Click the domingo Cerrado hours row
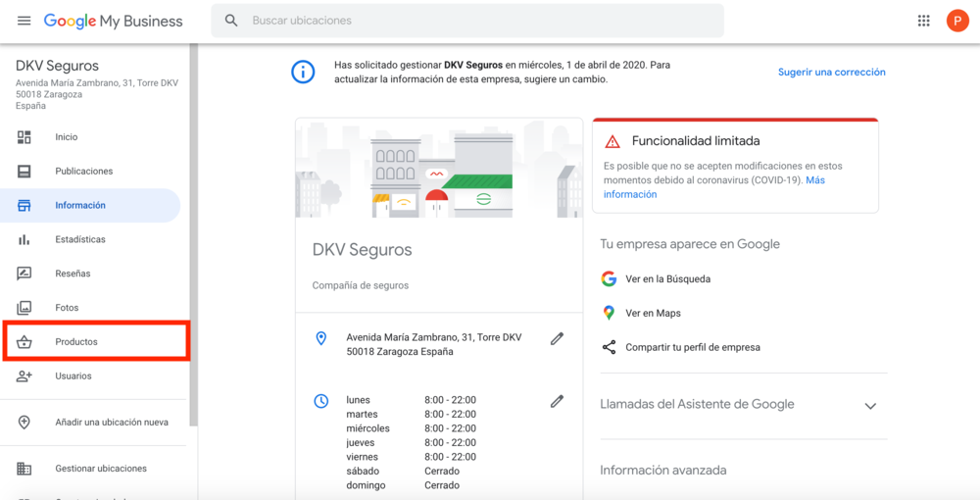The width and height of the screenshot is (980, 500). [403, 485]
